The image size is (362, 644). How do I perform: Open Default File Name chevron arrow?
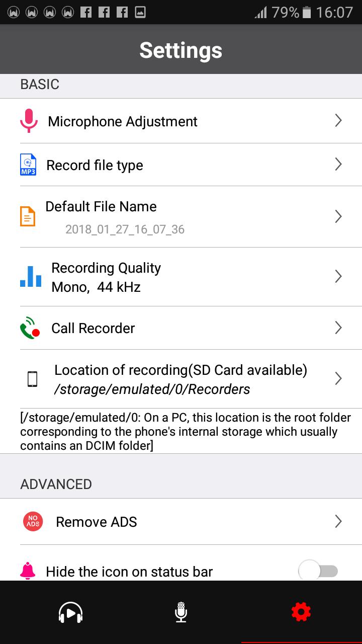pyautogui.click(x=338, y=216)
